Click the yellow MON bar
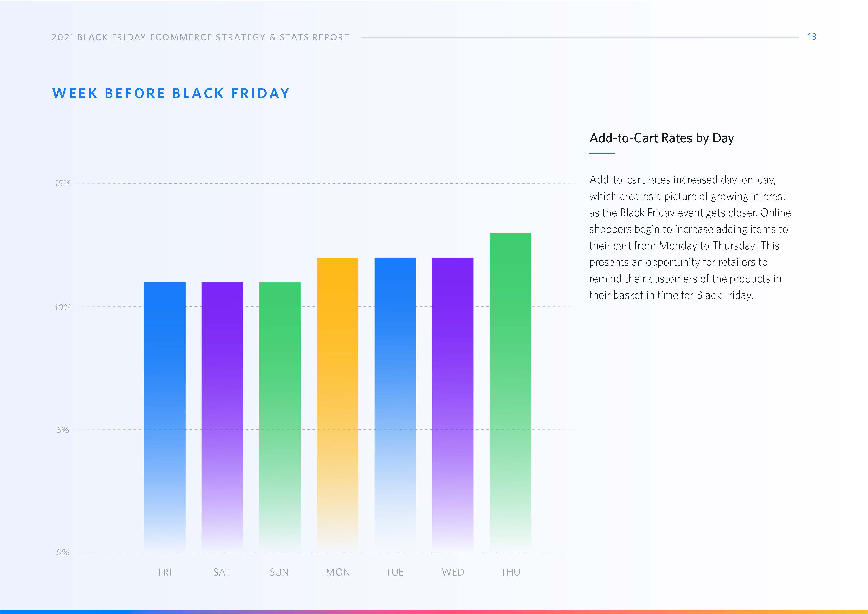Screen dimensions: 868x614 pos(337,405)
